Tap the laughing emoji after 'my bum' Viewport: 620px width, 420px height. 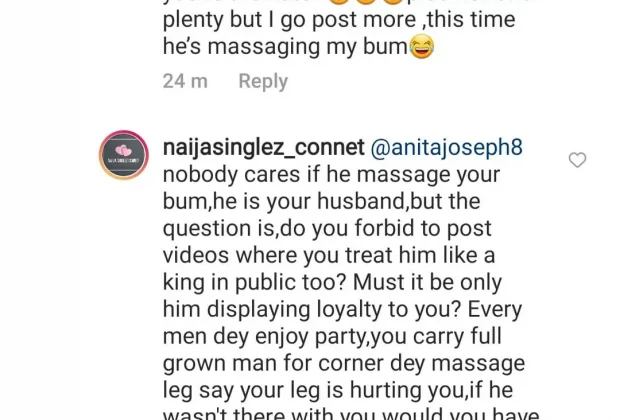tap(422, 47)
